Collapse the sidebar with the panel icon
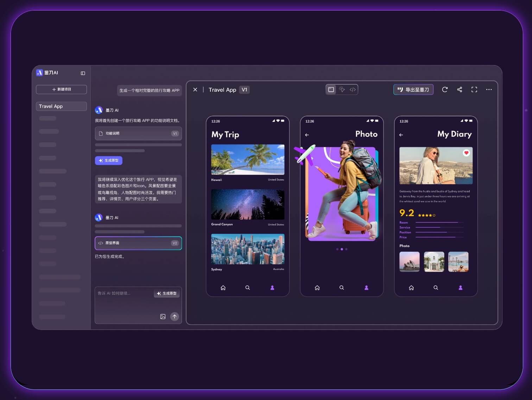The width and height of the screenshot is (532, 400). [83, 73]
